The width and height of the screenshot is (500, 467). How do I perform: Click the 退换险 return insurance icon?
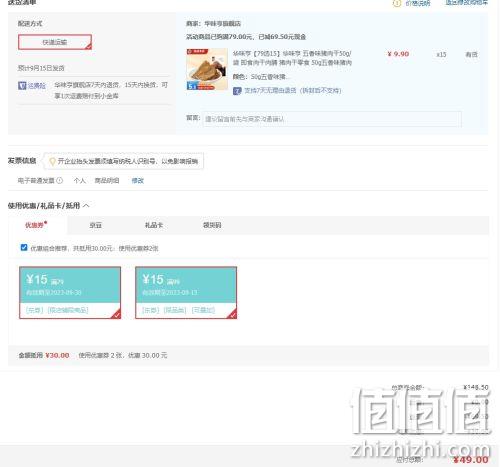(x=22, y=86)
